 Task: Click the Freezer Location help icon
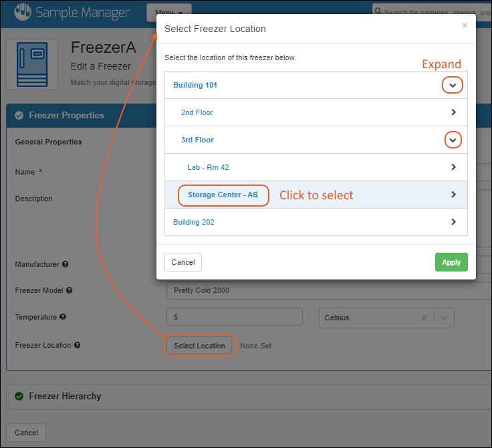(x=78, y=346)
